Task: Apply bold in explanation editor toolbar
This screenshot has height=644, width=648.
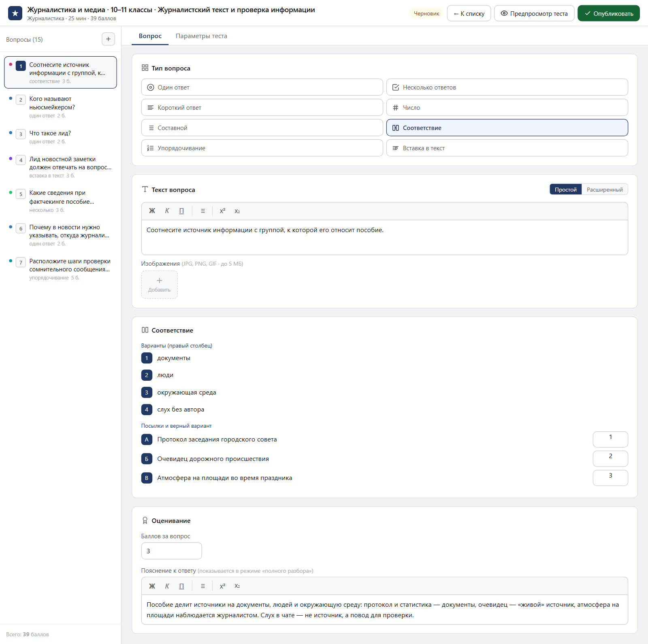Action: click(x=152, y=586)
